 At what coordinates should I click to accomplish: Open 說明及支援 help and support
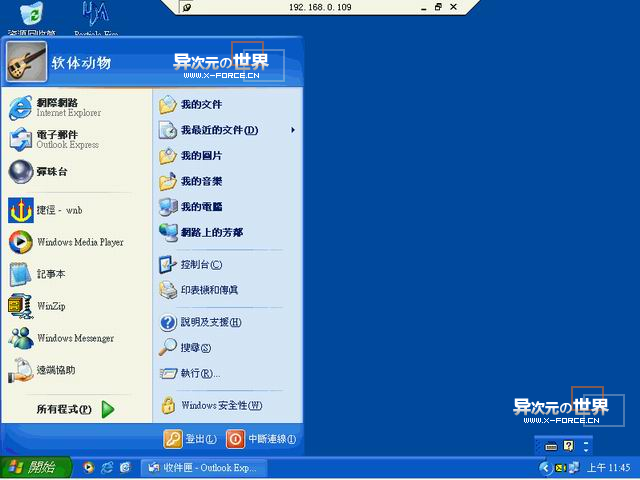[227, 322]
